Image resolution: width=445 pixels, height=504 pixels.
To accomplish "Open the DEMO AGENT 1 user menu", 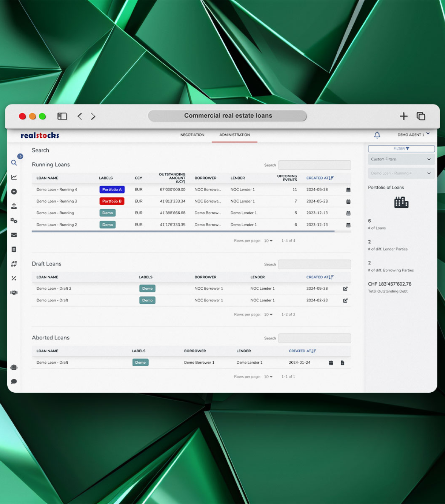I will point(413,135).
